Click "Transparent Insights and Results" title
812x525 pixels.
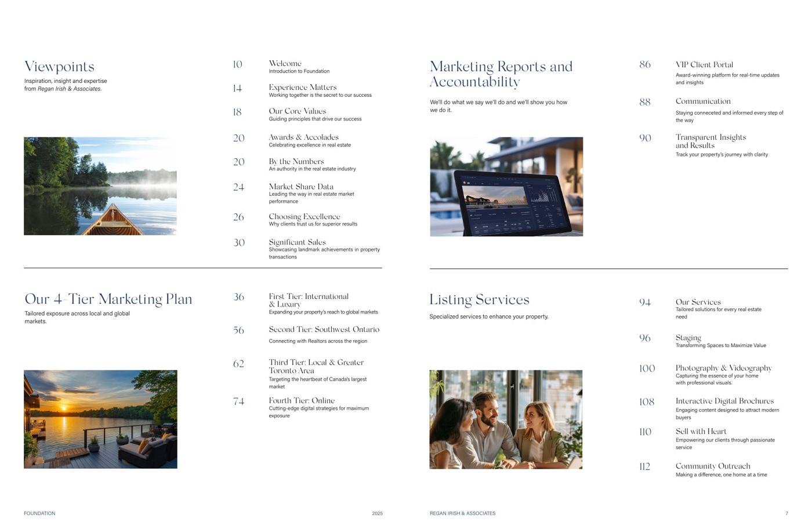click(x=710, y=141)
